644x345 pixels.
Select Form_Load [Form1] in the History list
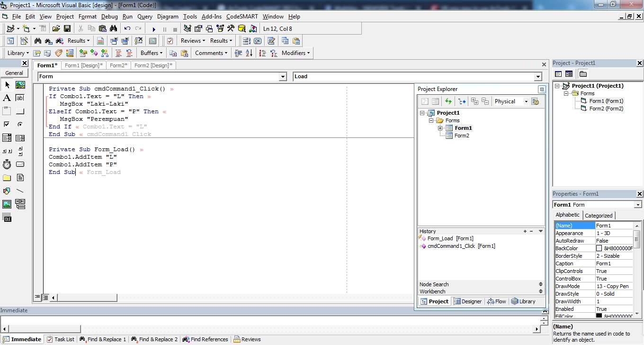(450, 238)
